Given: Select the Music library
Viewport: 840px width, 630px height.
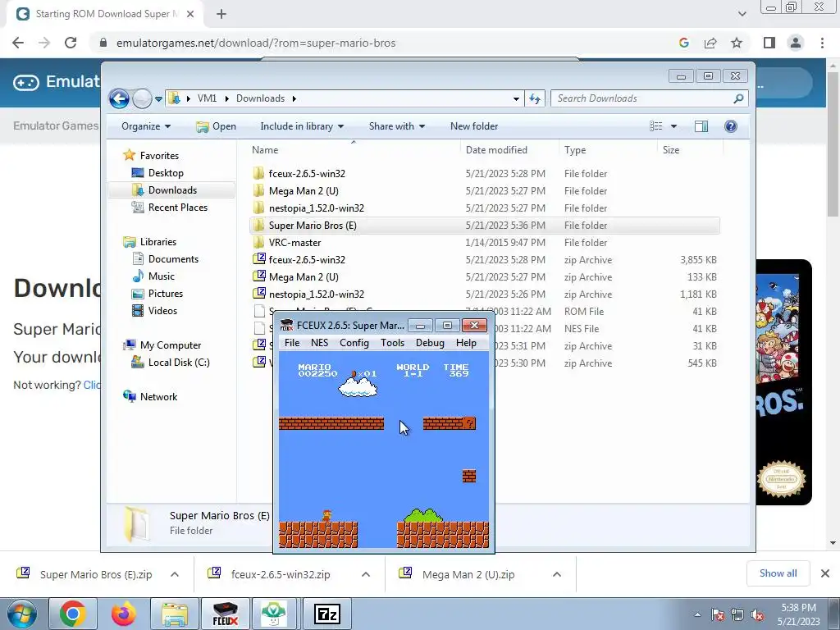Looking at the screenshot, I should (x=161, y=276).
